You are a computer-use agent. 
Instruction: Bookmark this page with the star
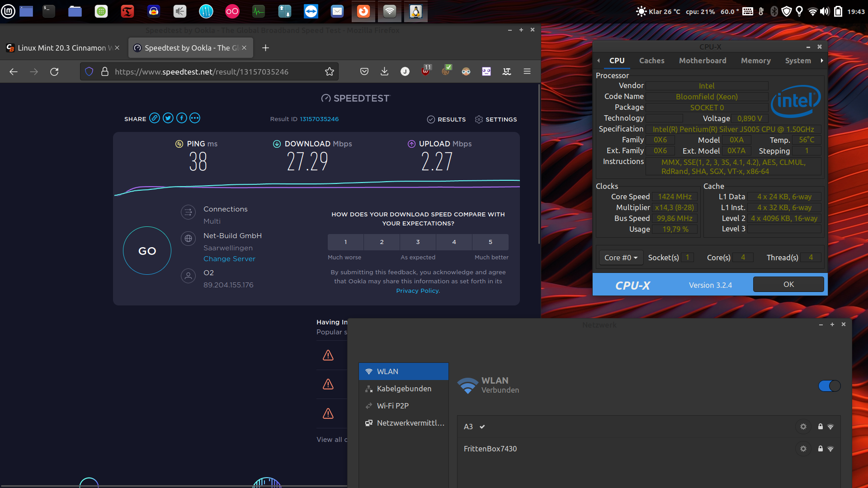tap(330, 71)
